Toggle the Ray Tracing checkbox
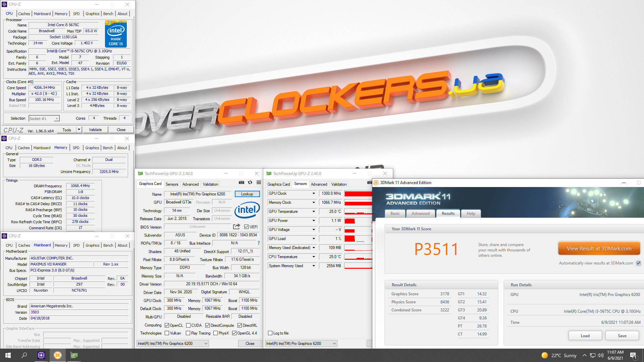The image size is (644, 362). 188,333
